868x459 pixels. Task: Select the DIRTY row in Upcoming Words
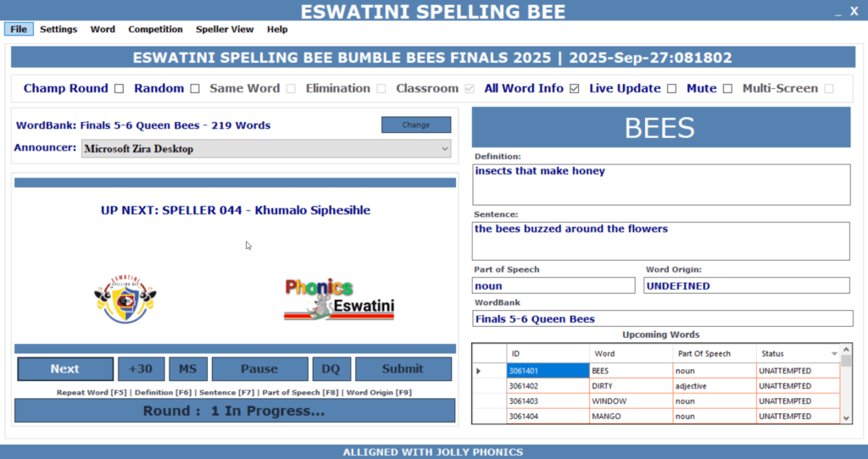(x=631, y=386)
